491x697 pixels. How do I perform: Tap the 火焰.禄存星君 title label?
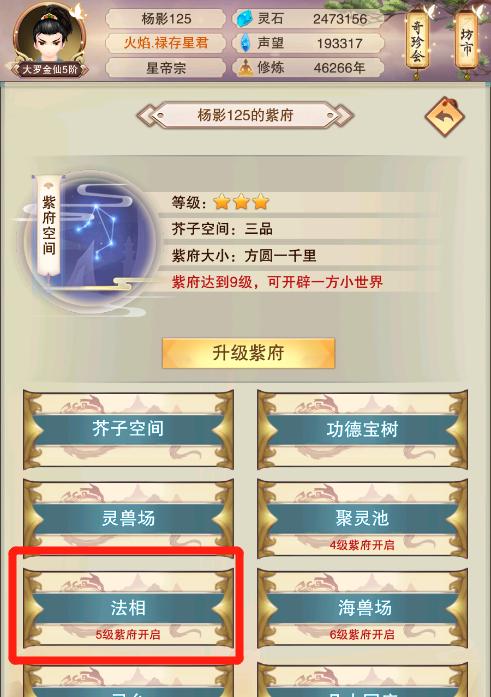pos(166,43)
